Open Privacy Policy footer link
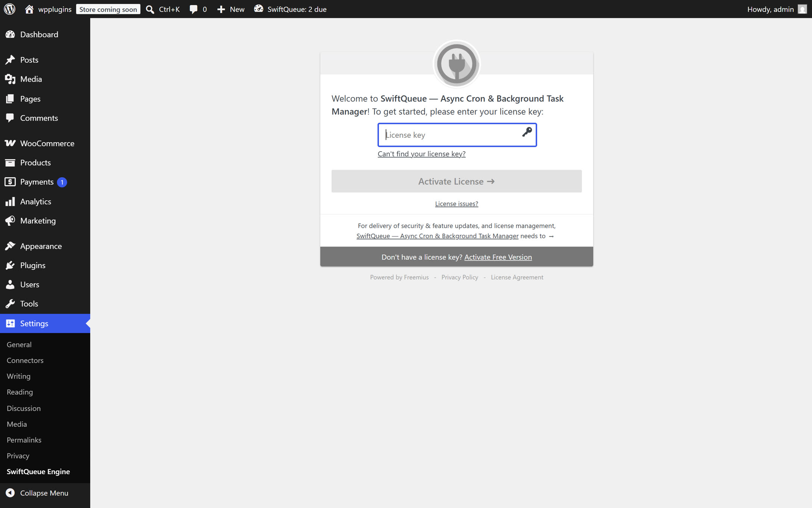 460,277
